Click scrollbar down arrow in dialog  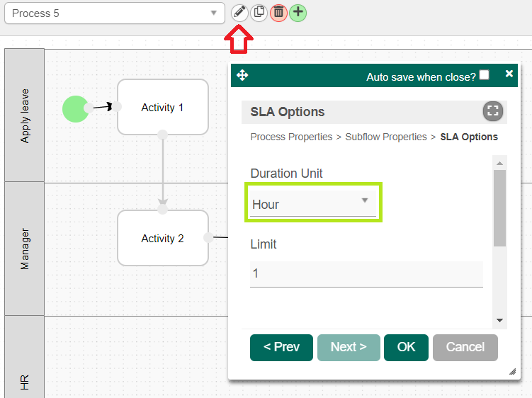(x=499, y=320)
